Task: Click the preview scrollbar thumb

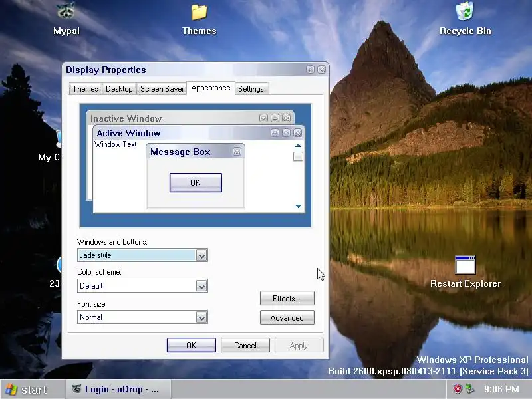Action: pyautogui.click(x=298, y=156)
